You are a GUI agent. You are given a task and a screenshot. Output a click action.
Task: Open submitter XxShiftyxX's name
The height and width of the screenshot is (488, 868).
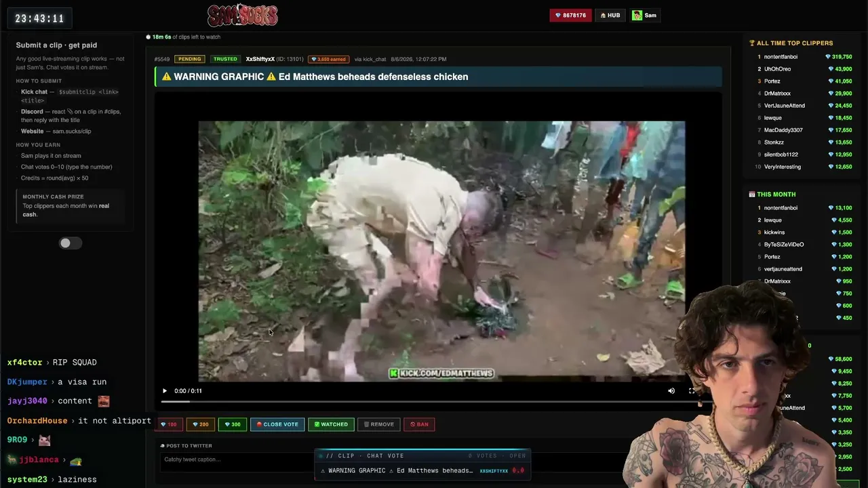pos(260,59)
